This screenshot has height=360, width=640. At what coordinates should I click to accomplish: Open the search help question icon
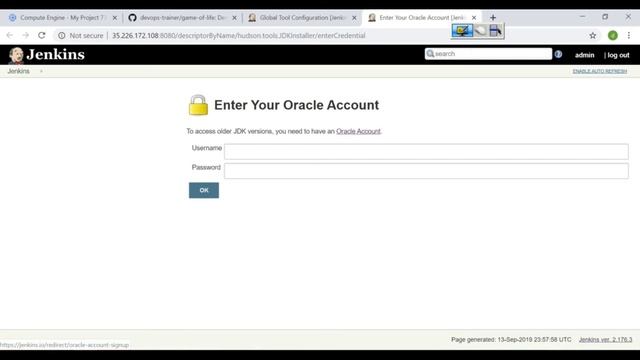pyautogui.click(x=558, y=54)
